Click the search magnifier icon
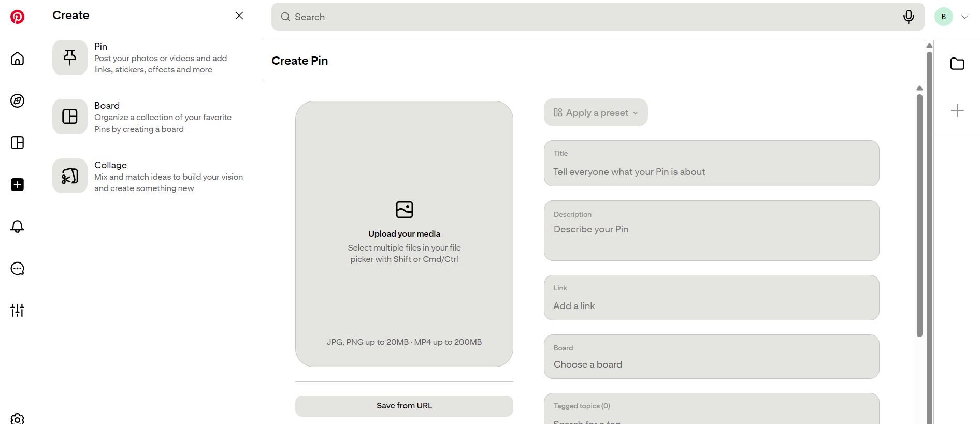 click(x=285, y=17)
